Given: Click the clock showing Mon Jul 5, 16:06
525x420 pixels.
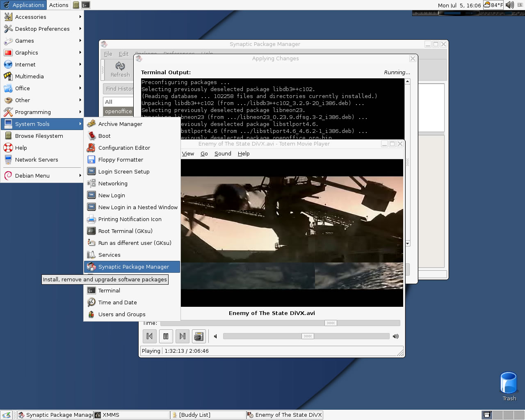Looking at the screenshot, I should [459, 5].
